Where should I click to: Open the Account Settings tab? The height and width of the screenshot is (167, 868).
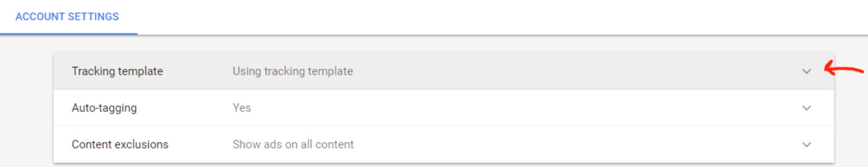coord(67,17)
